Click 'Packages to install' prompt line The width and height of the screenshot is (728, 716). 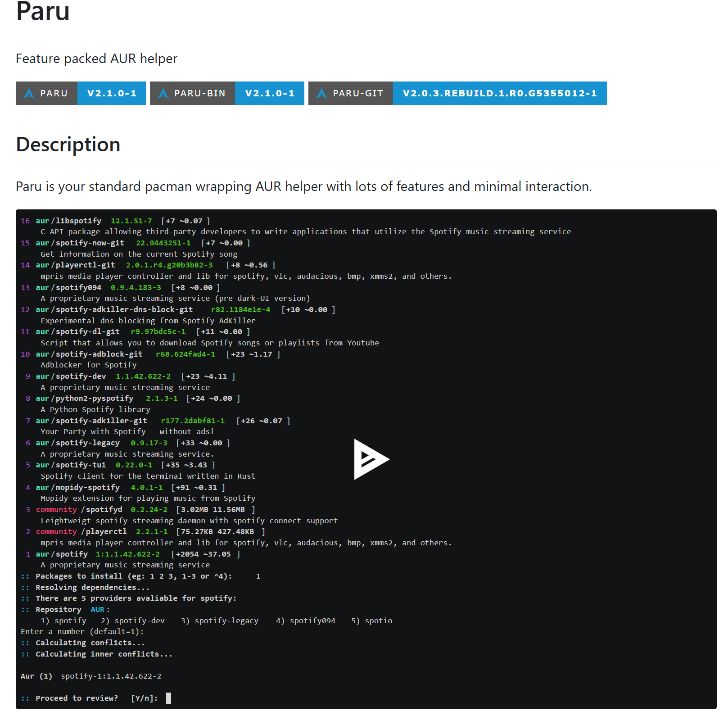(140, 576)
